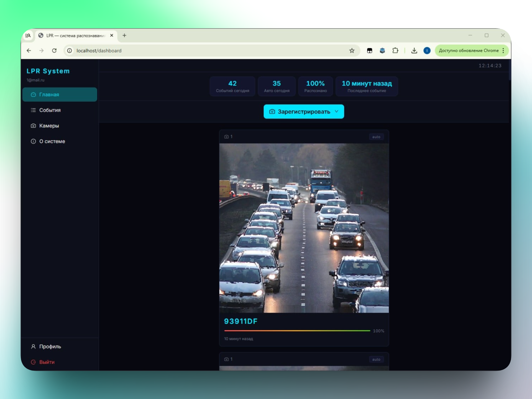This screenshot has width=532, height=399.
Task: Reload the page with the refresh icon
Action: click(54, 50)
